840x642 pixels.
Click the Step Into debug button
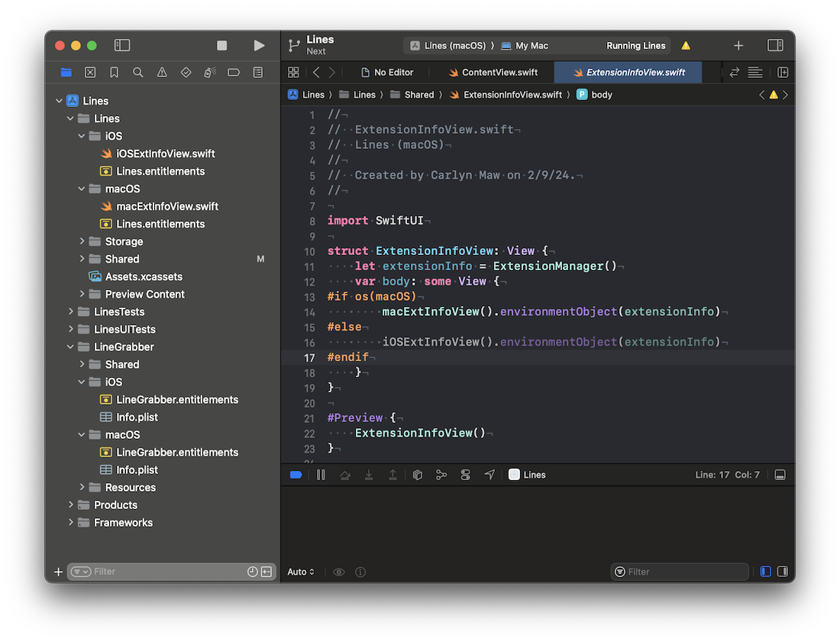[369, 475]
